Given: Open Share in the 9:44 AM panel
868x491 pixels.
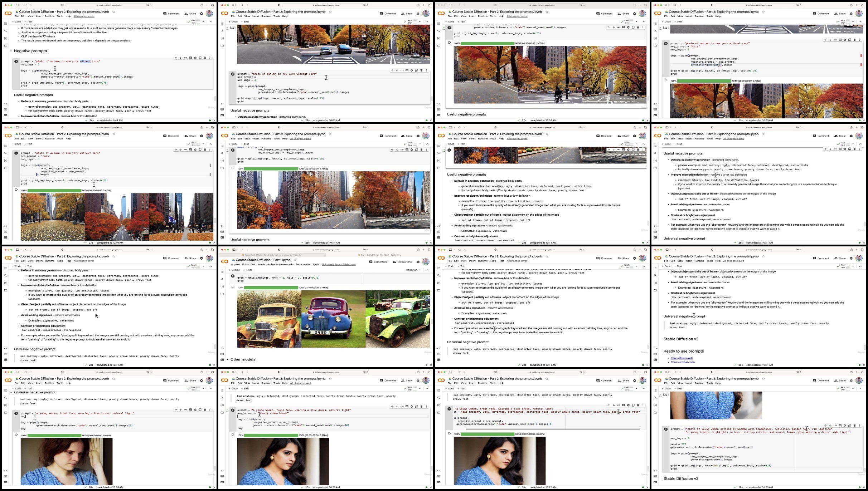Looking at the screenshot, I should [x=190, y=14].
